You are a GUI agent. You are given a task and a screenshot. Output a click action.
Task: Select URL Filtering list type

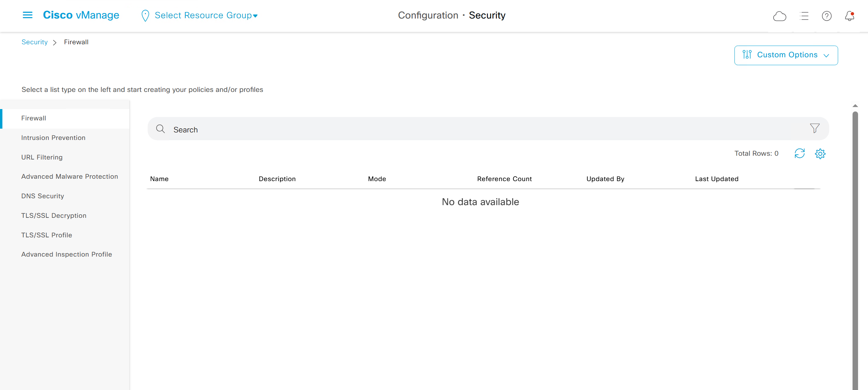click(x=42, y=157)
